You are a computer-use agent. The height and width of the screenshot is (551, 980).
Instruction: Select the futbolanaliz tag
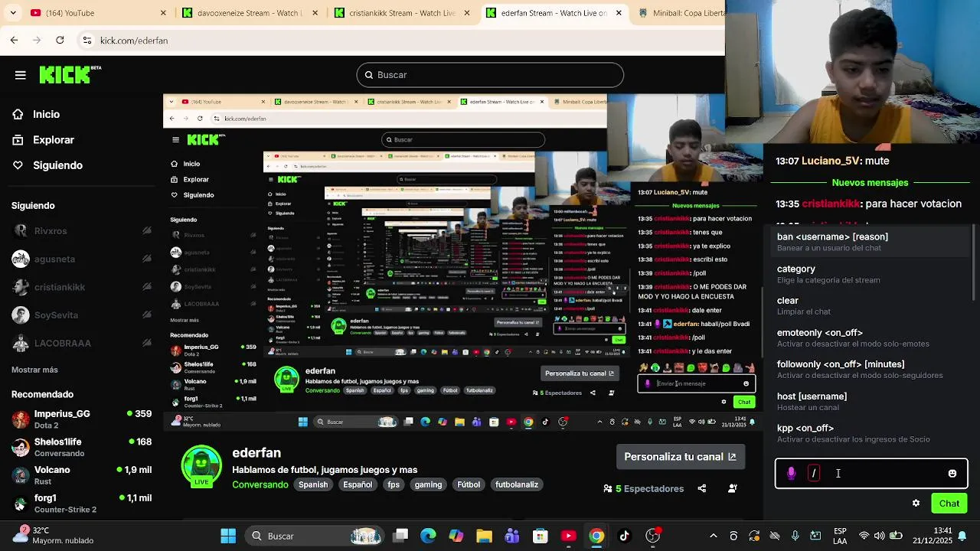(517, 484)
